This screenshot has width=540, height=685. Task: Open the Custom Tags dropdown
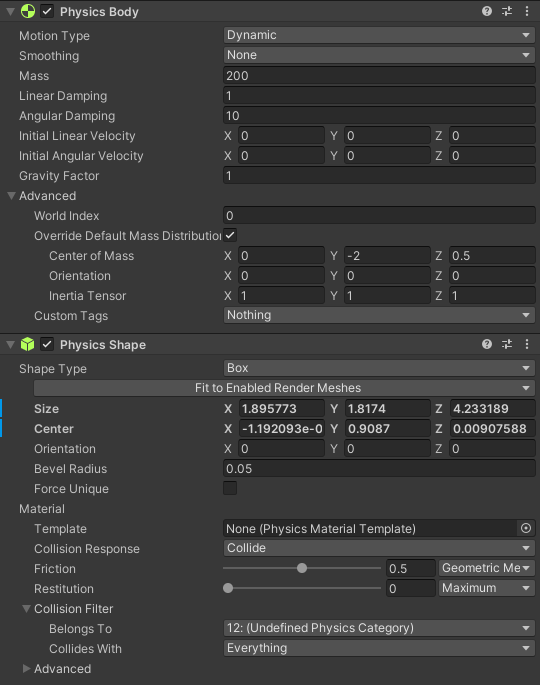click(379, 315)
